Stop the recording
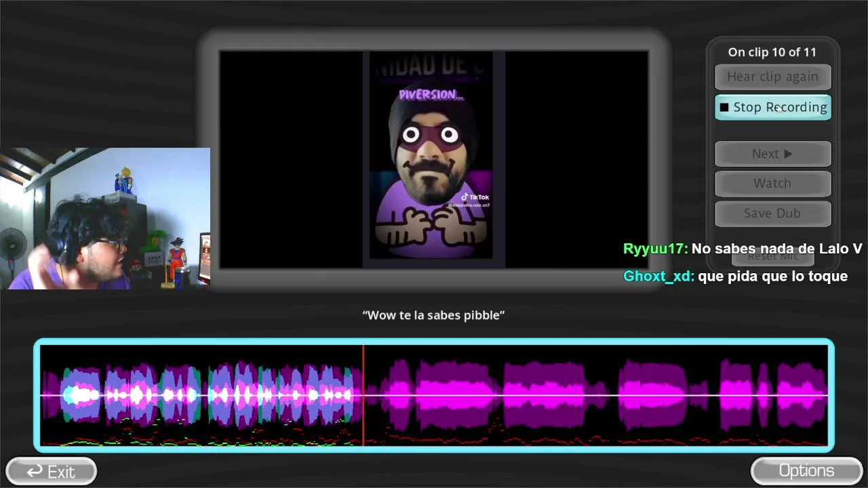Viewport: 868px width, 488px height. coord(772,107)
